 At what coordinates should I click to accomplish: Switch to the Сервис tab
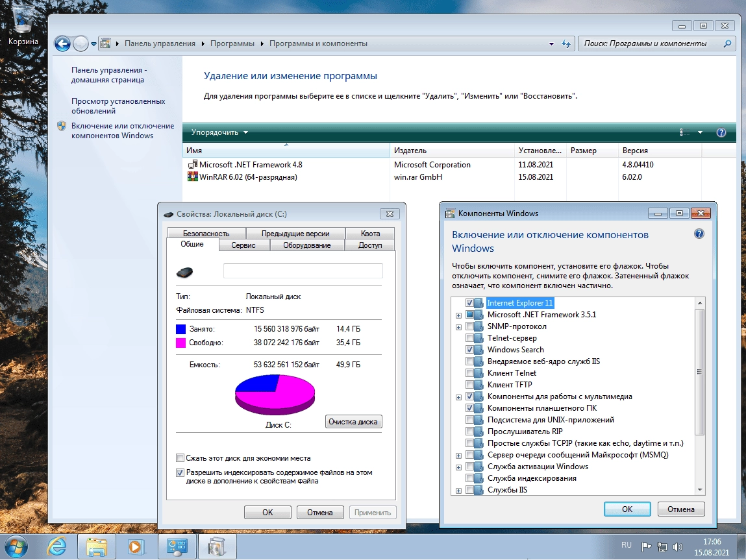(243, 245)
